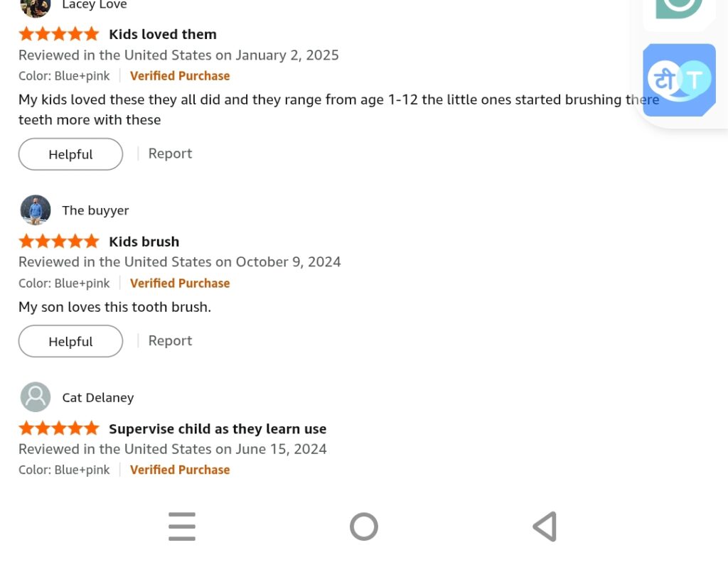The width and height of the screenshot is (728, 567).
Task: Mark the Kids brush review as Helpful
Action: (70, 341)
